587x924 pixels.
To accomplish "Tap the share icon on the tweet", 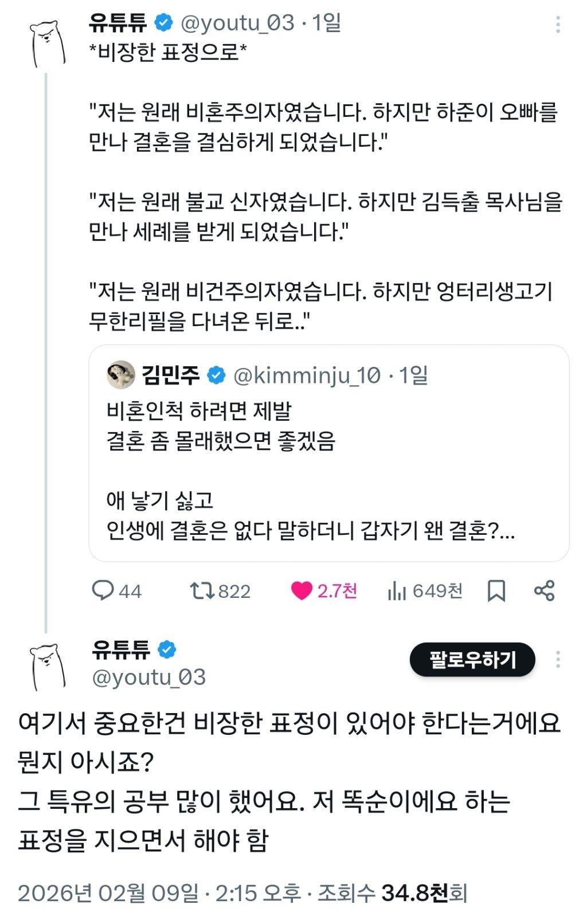I will coord(544,590).
